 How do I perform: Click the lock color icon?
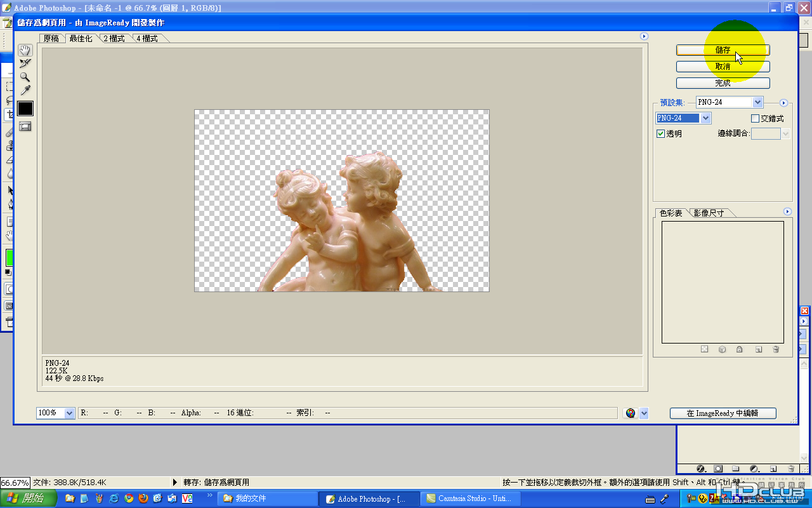pyautogui.click(x=740, y=349)
